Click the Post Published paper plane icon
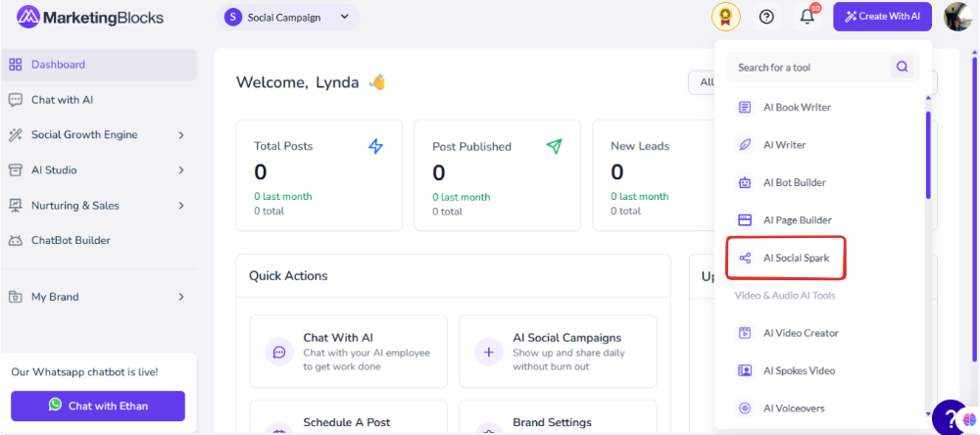Screen dimensions: 980x435 554,146
